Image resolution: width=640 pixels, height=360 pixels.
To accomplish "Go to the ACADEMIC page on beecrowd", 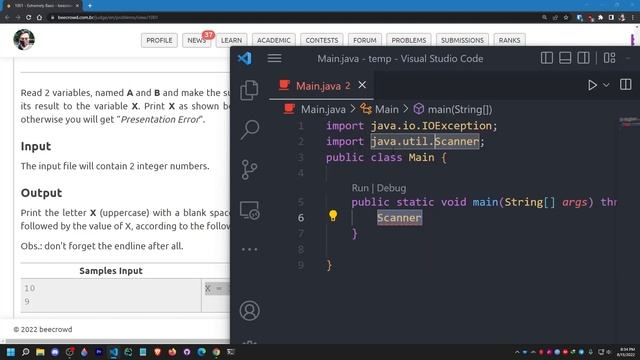I will [273, 40].
